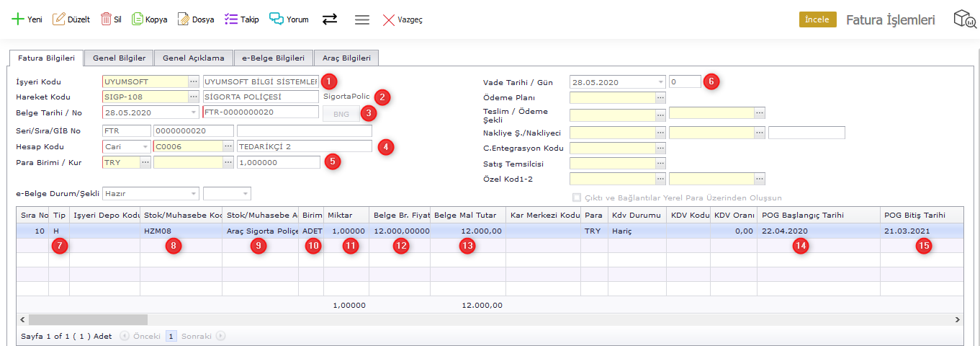Expand the Belge Tarihi date dropdown
The height and width of the screenshot is (346, 980).
[x=194, y=112]
